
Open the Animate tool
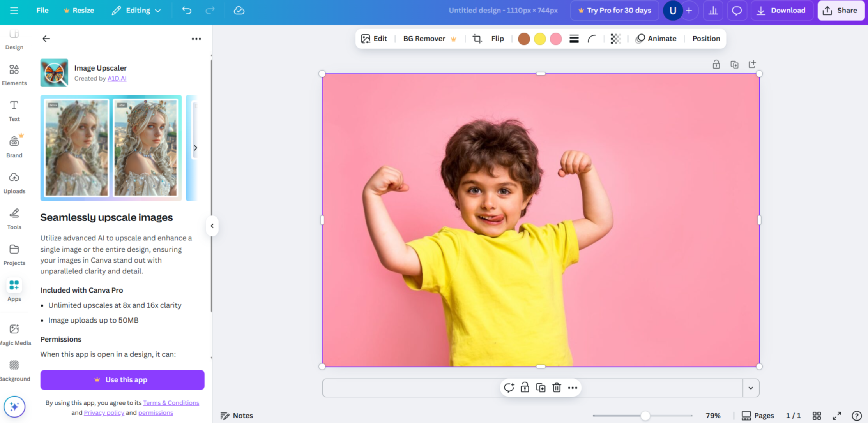(656, 39)
